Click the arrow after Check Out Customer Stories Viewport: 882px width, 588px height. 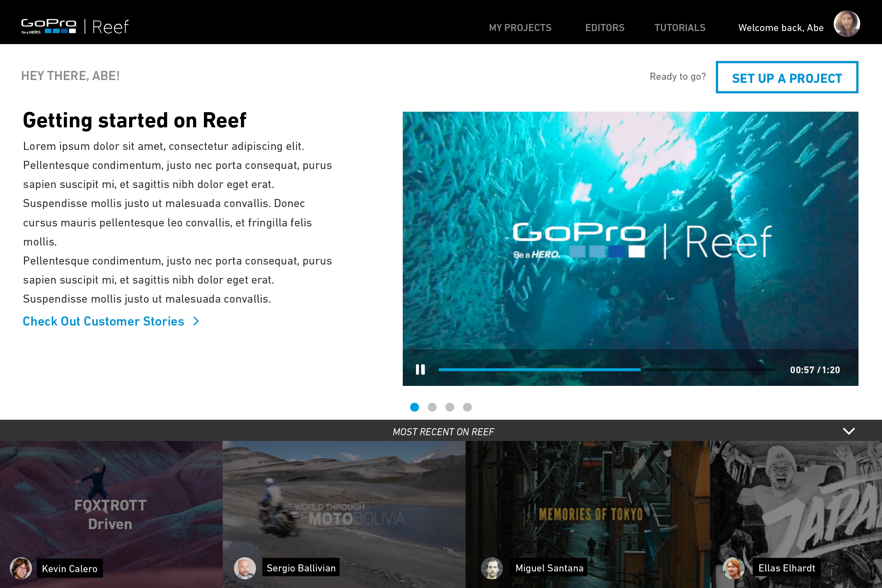tap(196, 321)
